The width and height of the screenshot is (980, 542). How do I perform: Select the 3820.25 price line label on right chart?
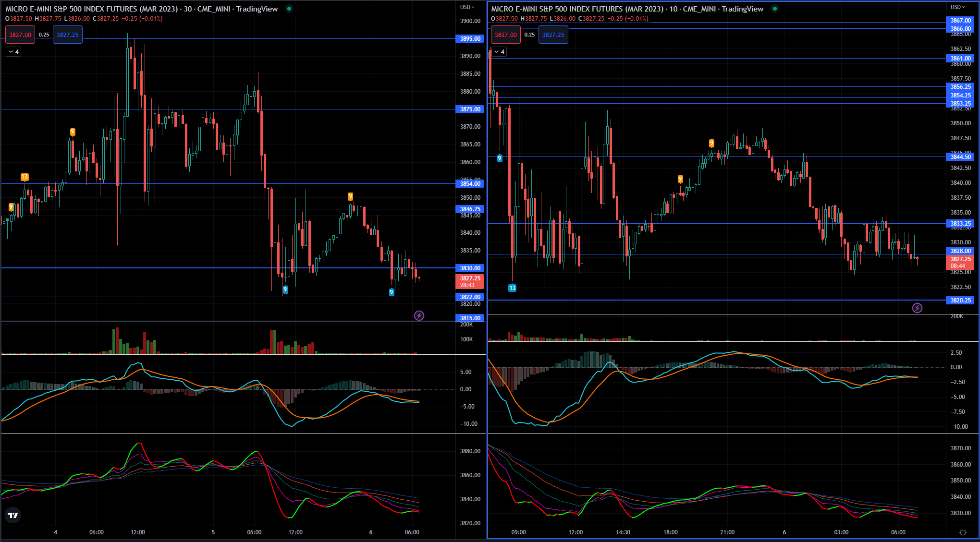[960, 301]
